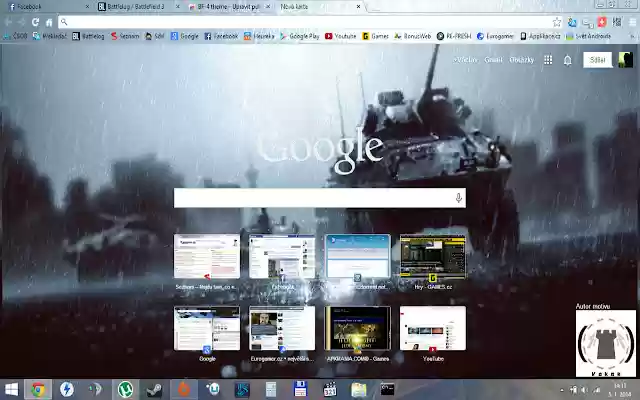The height and width of the screenshot is (400, 640).
Task: Show Google notifications bell
Action: [x=568, y=60]
